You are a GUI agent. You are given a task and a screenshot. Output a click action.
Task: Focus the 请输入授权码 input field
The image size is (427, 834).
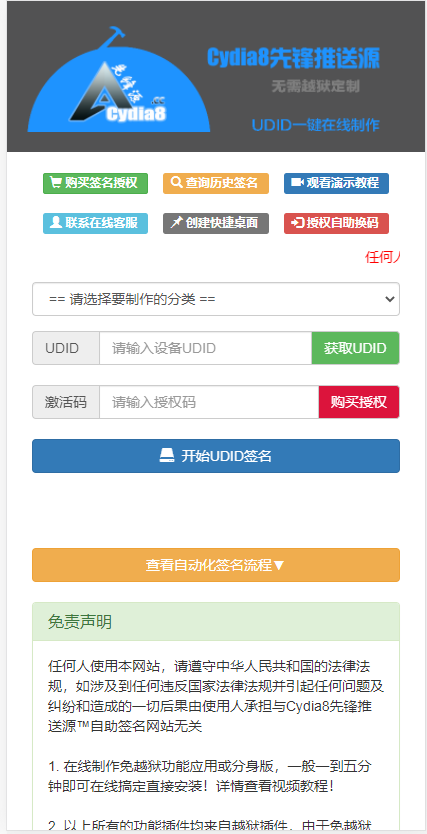[x=209, y=402]
